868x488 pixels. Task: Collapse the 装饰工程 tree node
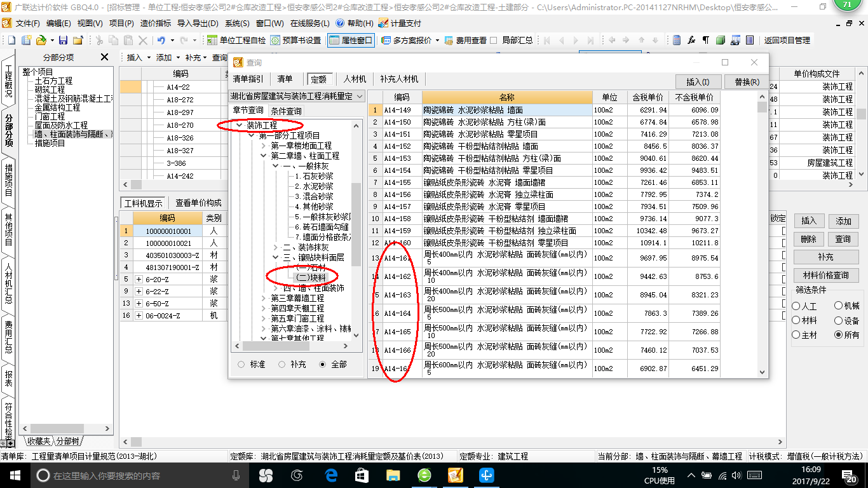point(240,125)
